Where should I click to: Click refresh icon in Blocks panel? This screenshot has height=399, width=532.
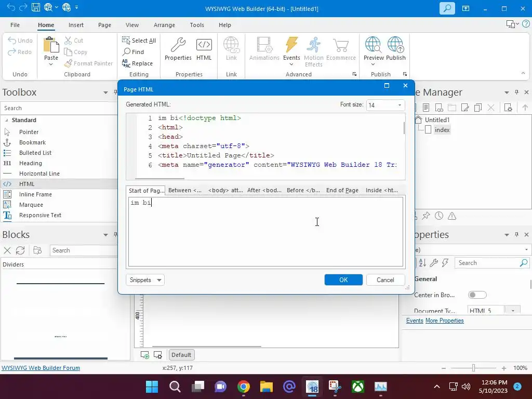point(20,250)
